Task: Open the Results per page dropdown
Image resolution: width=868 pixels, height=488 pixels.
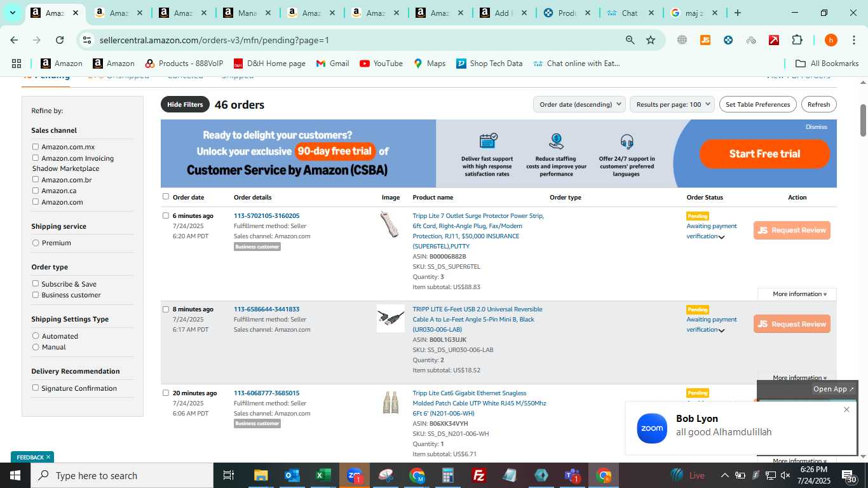Action: pos(672,104)
